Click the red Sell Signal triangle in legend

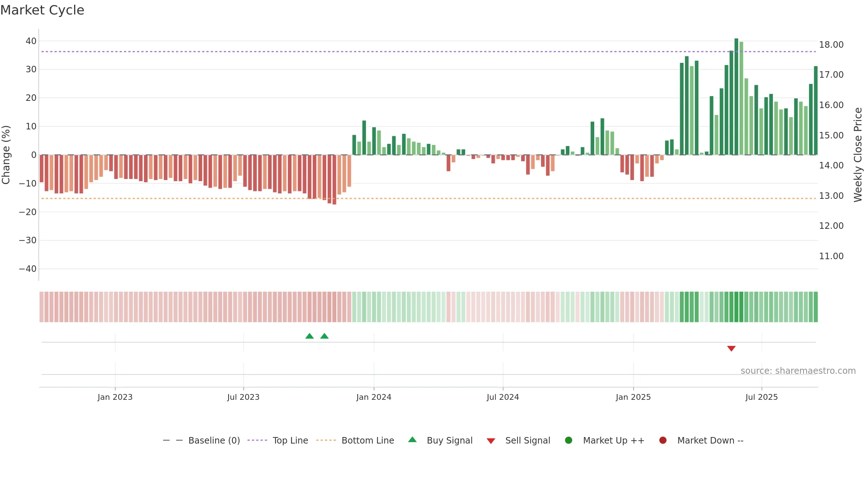pyautogui.click(x=491, y=441)
